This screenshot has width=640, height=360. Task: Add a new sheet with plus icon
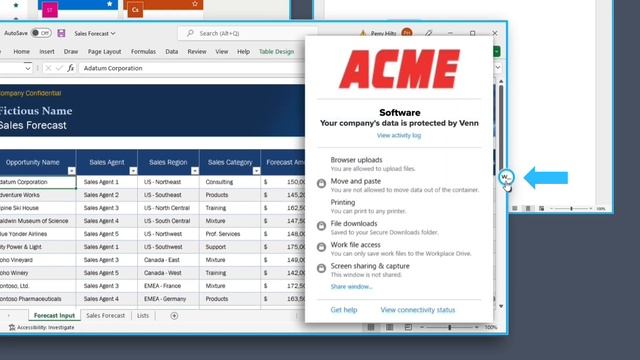tap(174, 316)
